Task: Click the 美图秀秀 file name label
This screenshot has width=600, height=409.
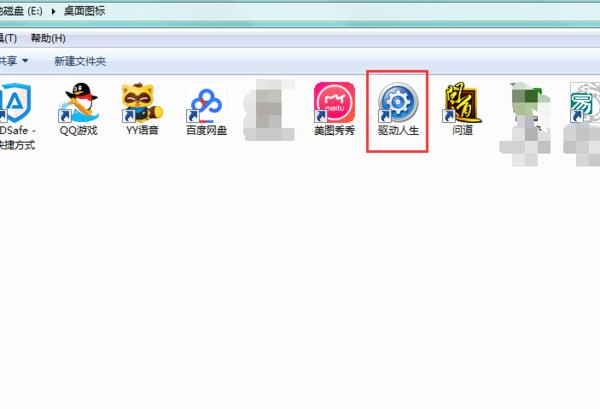Action: point(334,130)
